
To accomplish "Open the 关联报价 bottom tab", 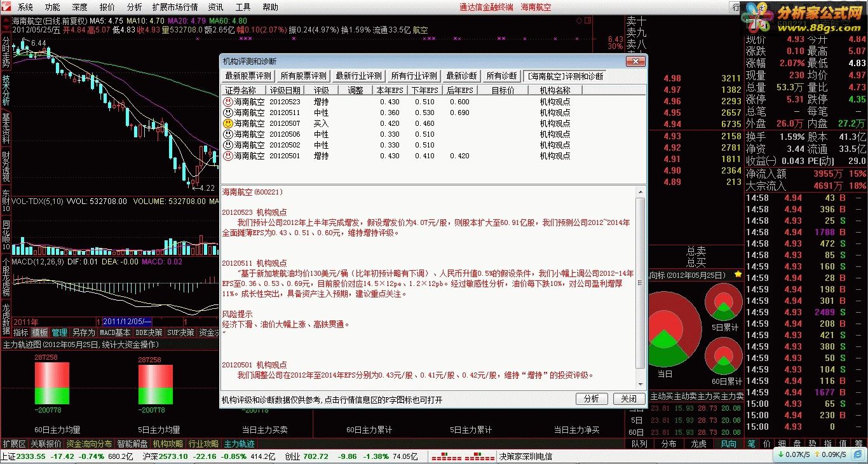I will click(46, 444).
